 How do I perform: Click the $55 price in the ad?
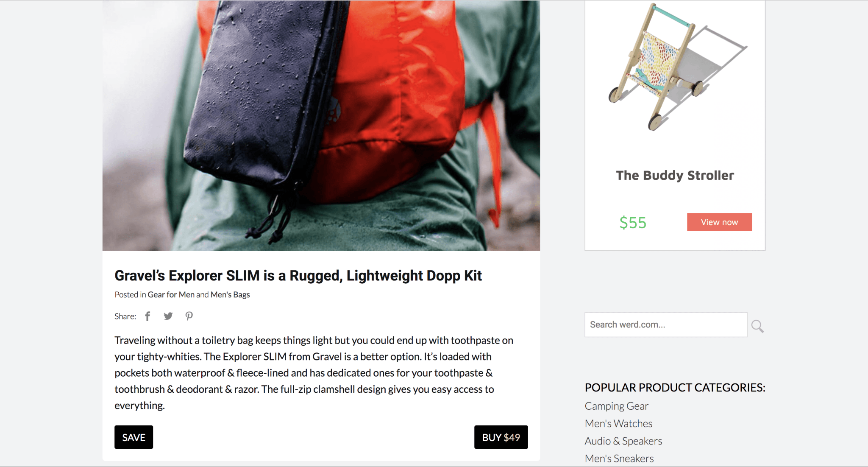click(633, 223)
